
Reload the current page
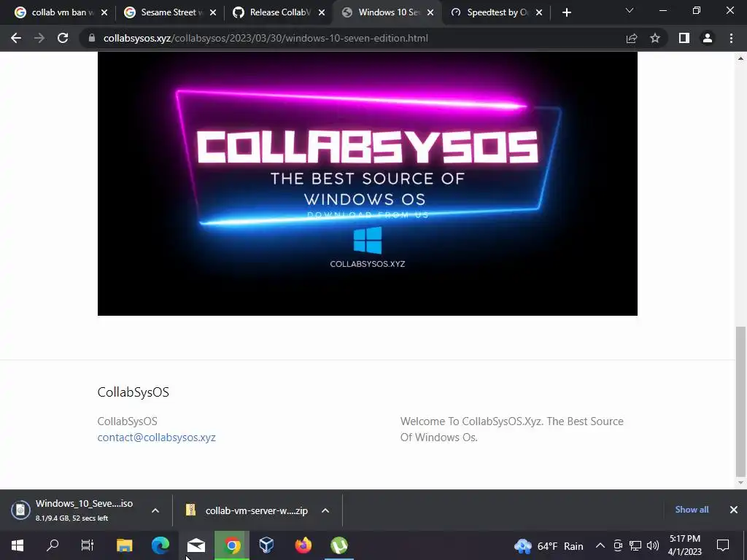pos(63,38)
